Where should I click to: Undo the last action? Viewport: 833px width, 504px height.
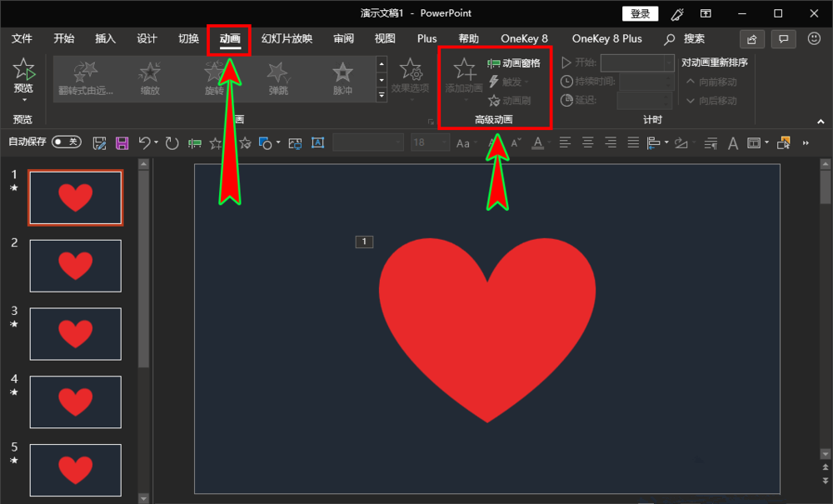click(x=144, y=142)
